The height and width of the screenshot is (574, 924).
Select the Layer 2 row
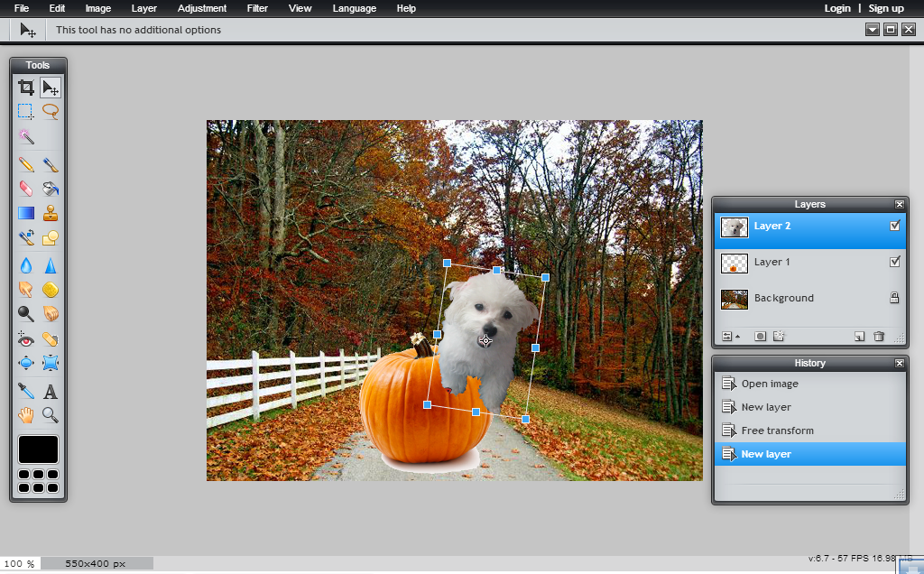[x=810, y=231]
